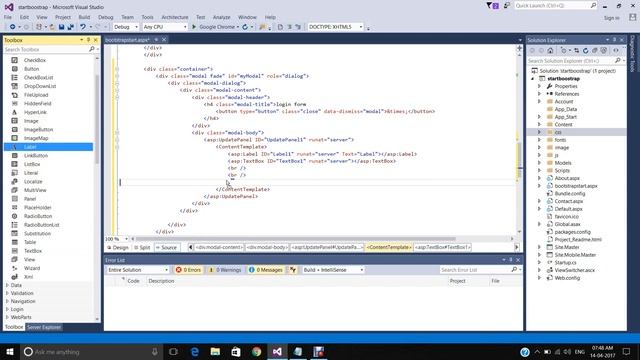This screenshot has height=360, width=640.
Task: Click the div.modal-content breadcrumb tag
Action: pos(219,247)
